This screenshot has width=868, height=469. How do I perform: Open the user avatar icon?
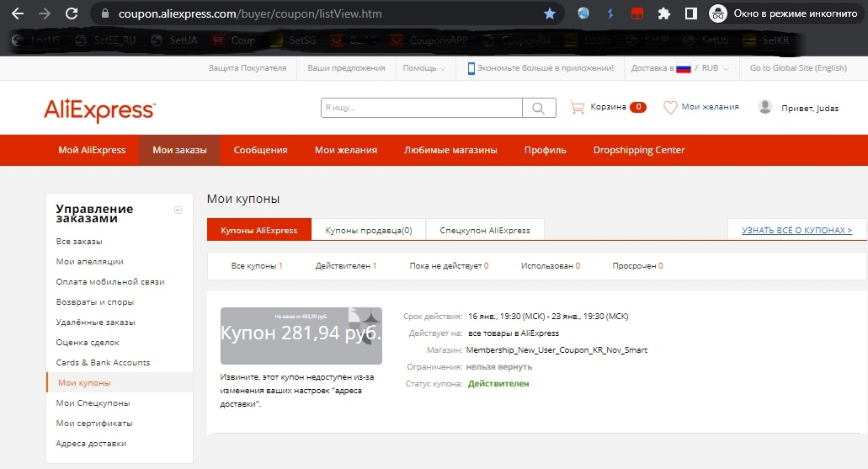(x=765, y=108)
